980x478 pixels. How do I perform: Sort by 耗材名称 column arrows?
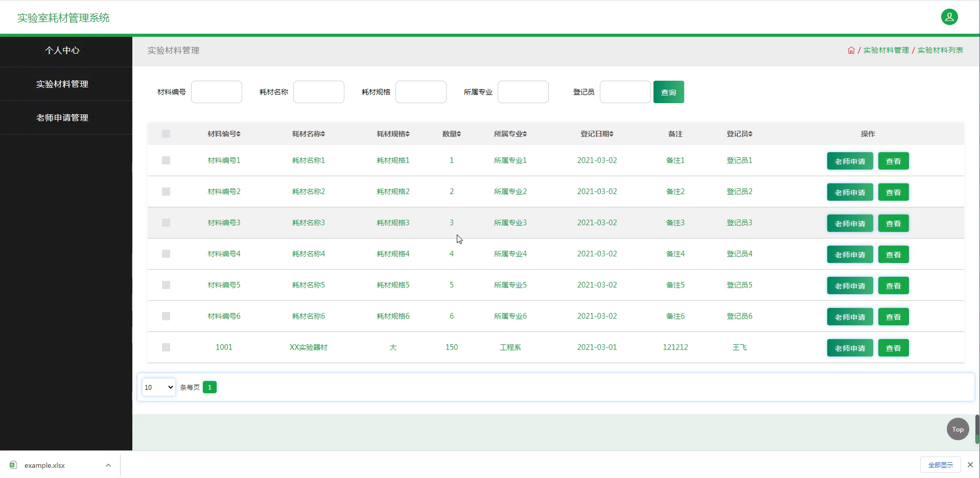pos(323,134)
